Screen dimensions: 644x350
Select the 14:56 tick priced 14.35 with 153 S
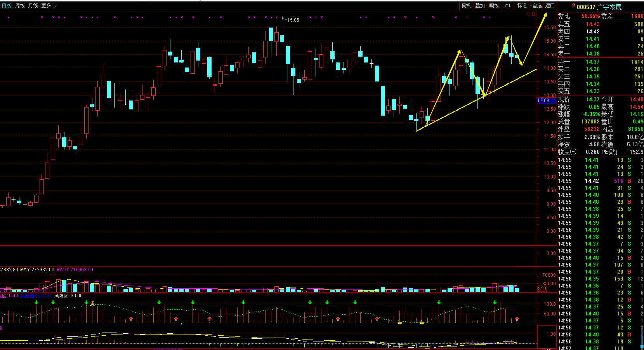tap(601, 279)
